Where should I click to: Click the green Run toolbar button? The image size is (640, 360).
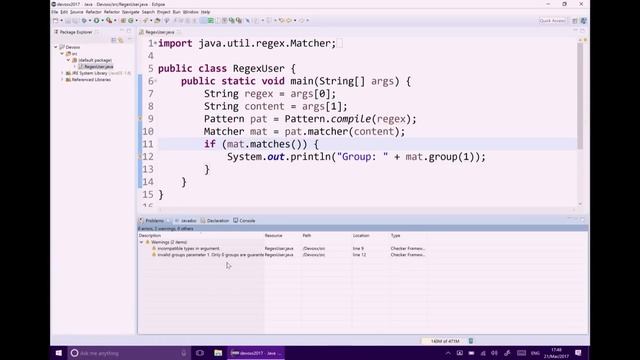click(x=97, y=20)
